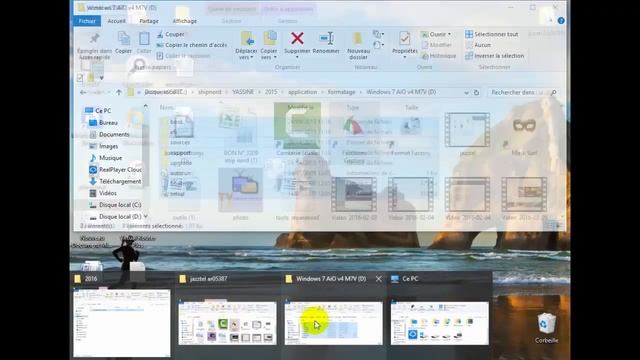Click the refresh icon beside address bar
The image size is (640, 360).
point(476,93)
